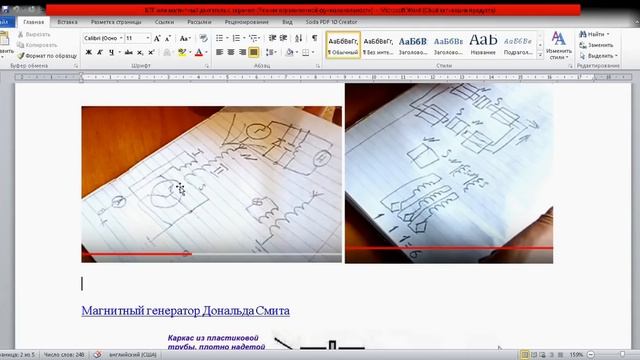
Task: Select Без интервала style
Action: coord(378,45)
